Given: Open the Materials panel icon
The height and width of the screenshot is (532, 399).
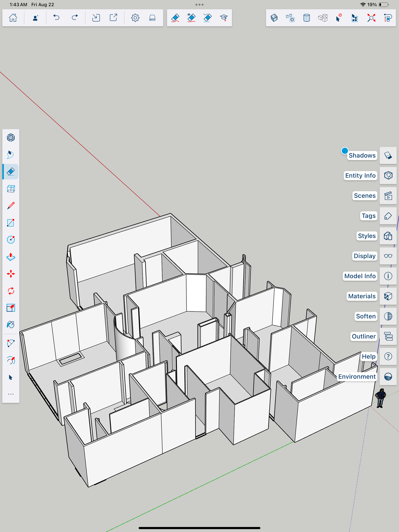Looking at the screenshot, I should click(388, 296).
